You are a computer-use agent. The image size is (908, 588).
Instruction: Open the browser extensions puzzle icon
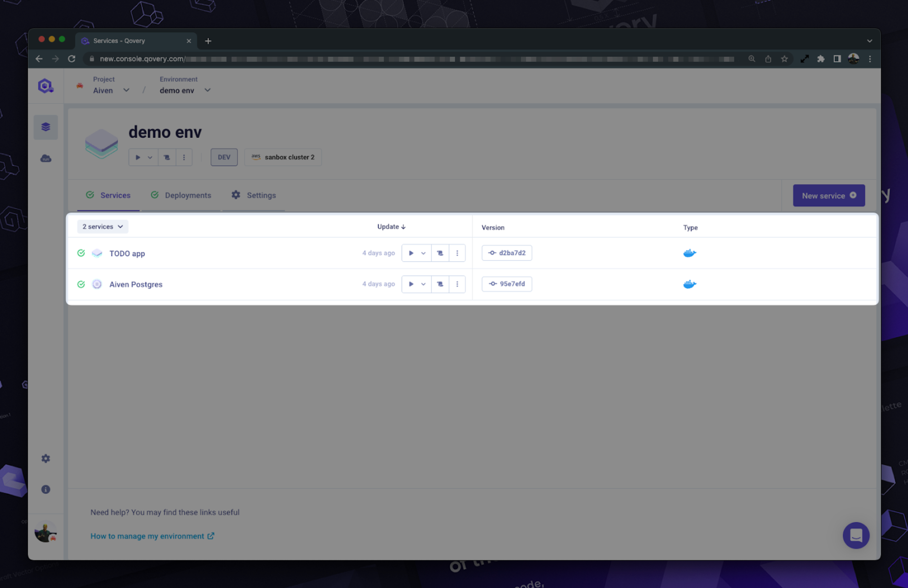coord(821,59)
